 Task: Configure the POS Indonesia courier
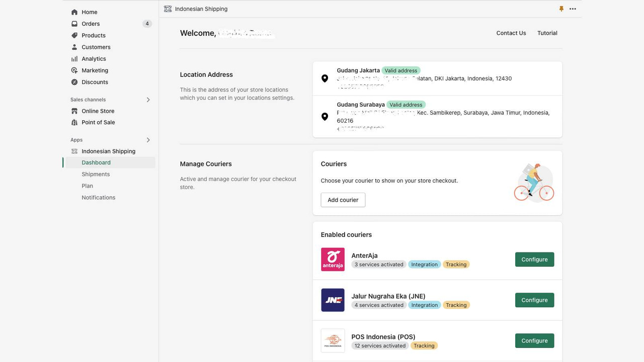coord(534,341)
